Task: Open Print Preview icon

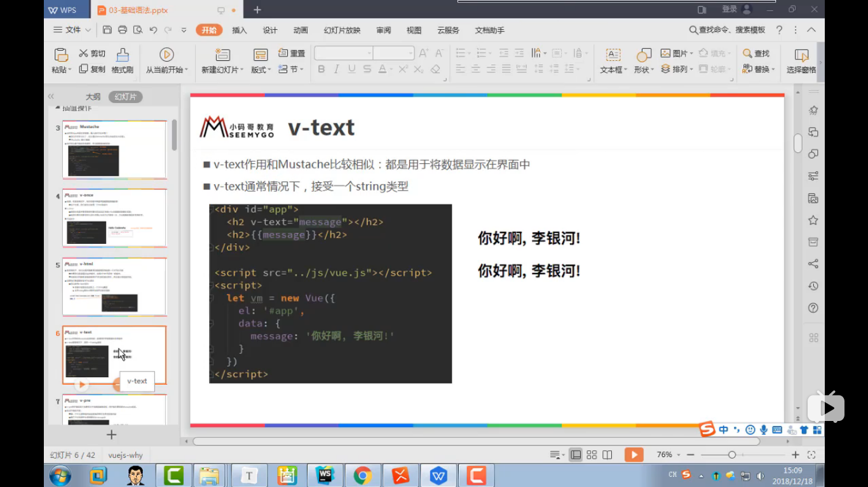Action: click(137, 30)
